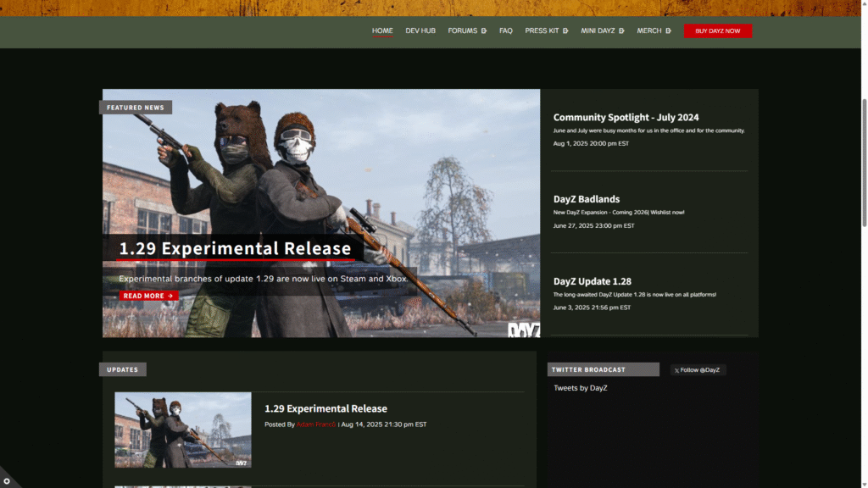Image resolution: width=868 pixels, height=488 pixels.
Task: Open the FAQ nav item
Action: point(505,31)
